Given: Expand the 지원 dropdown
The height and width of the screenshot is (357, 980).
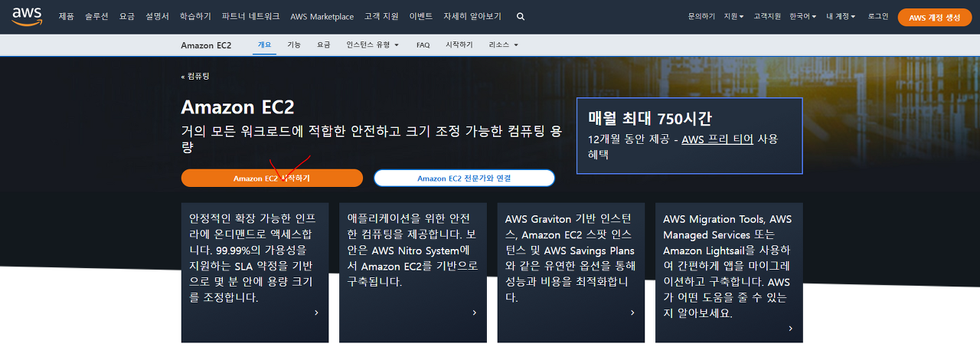Looking at the screenshot, I should click(x=733, y=16).
